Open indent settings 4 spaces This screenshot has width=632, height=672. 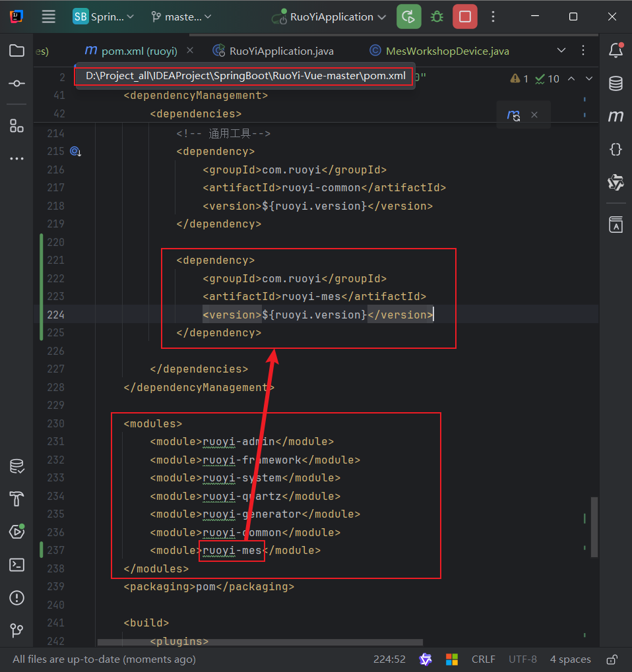(x=570, y=659)
